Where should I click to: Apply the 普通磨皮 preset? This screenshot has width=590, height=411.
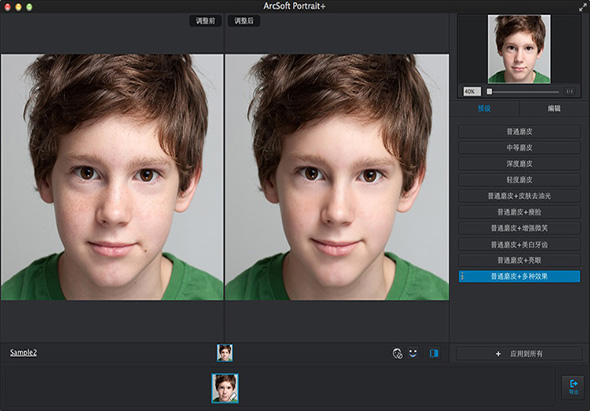(519, 132)
